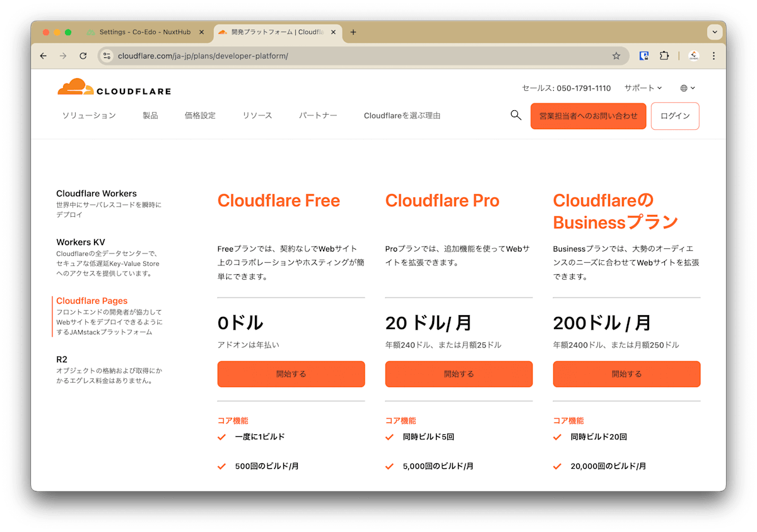Bookmark page with the star icon
The height and width of the screenshot is (532, 757).
pos(616,56)
